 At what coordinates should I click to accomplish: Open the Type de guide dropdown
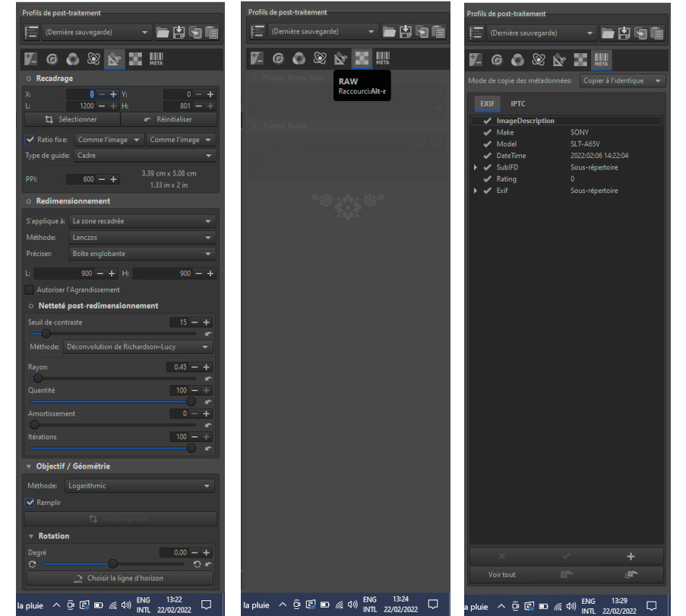point(144,156)
